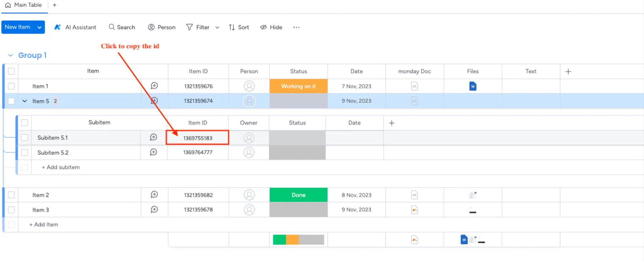This screenshot has width=644, height=264.
Task: Open the monday Doc icon for Item 1
Action: pos(415,86)
